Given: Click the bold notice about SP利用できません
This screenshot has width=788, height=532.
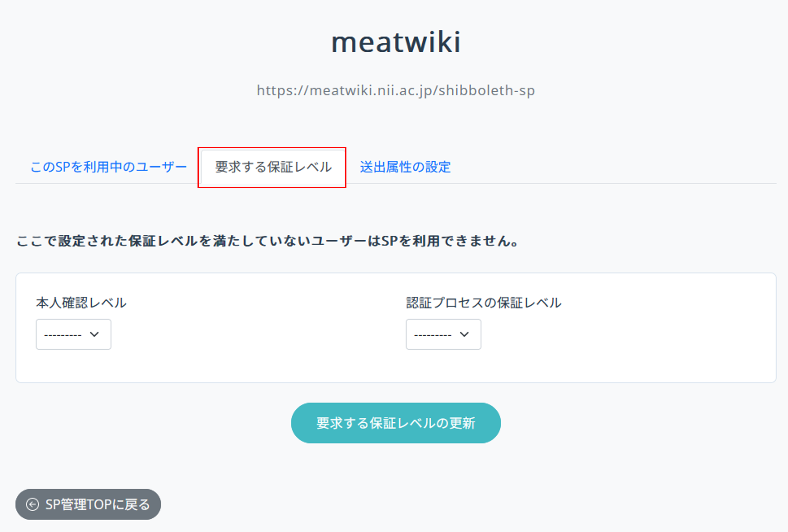Looking at the screenshot, I should click(268, 241).
